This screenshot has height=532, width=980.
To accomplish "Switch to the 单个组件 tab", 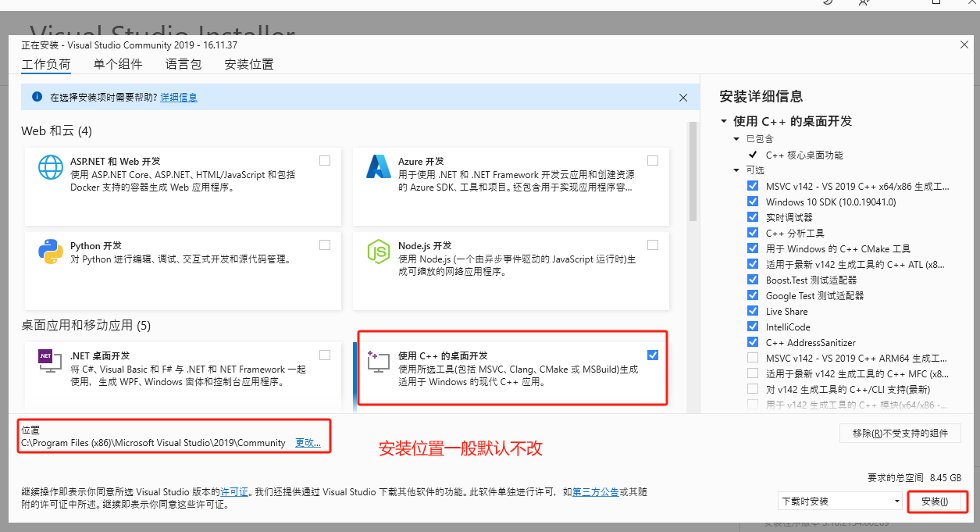I will pos(118,65).
